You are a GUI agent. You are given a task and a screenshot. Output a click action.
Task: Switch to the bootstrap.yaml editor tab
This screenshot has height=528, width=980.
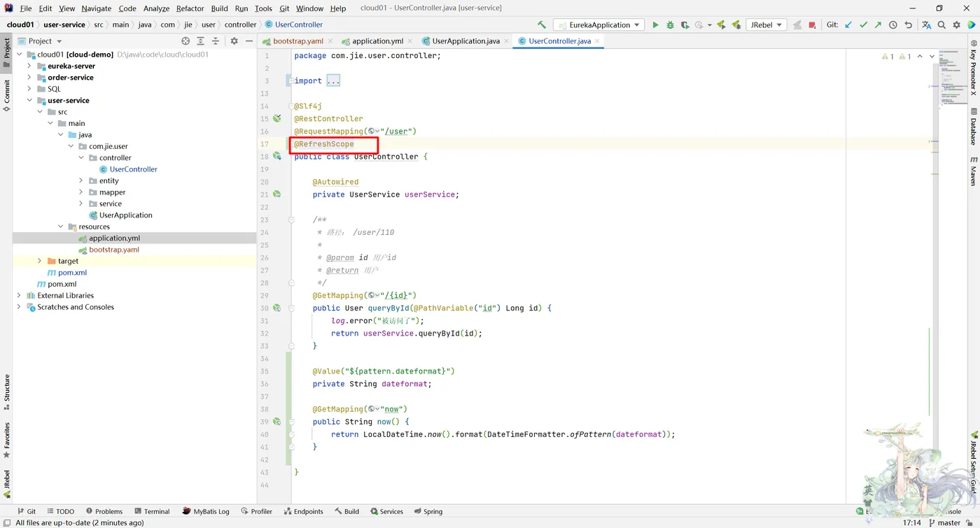coord(298,41)
